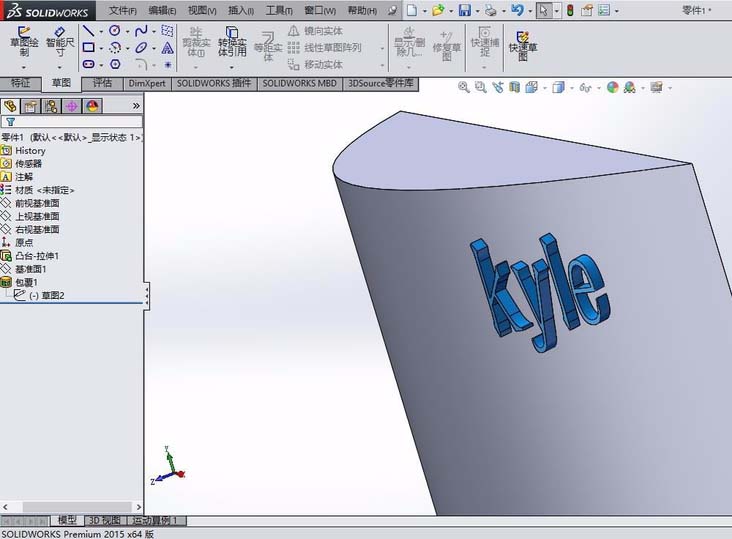Open the 草图绘制 dropdown arrow

point(24,68)
